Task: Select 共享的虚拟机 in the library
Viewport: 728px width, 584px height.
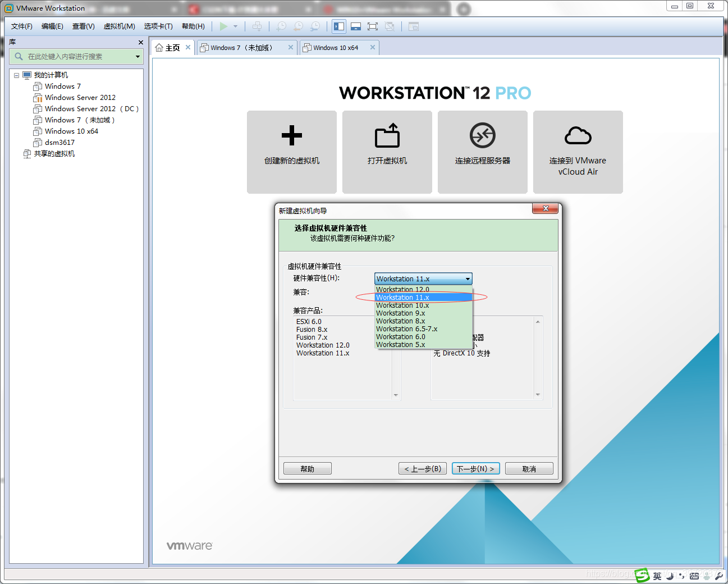Action: [x=54, y=154]
